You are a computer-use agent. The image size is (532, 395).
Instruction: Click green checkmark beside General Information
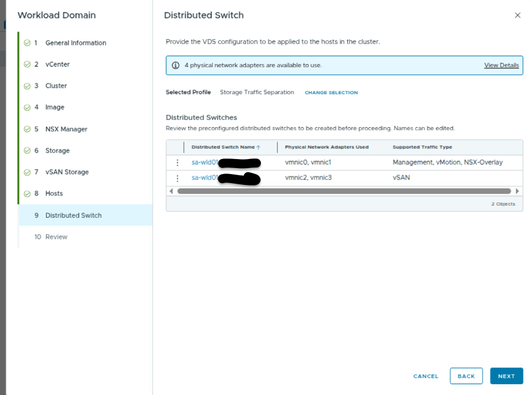point(27,43)
